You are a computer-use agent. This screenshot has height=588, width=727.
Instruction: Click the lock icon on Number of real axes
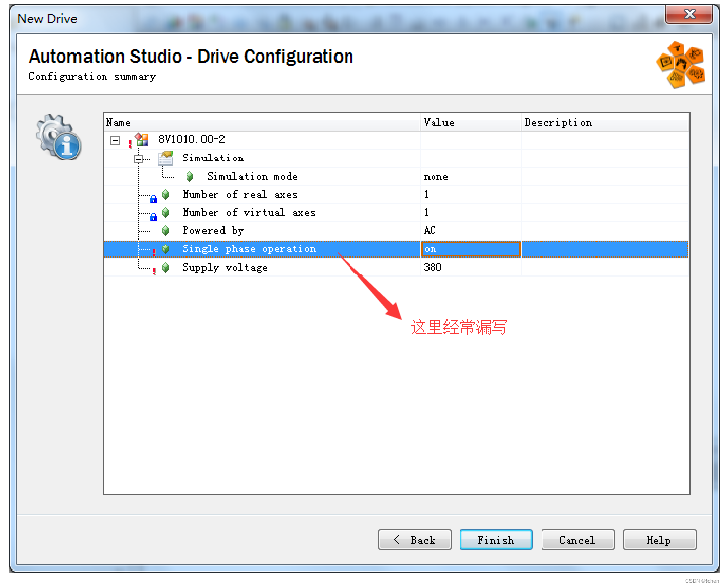pyautogui.click(x=153, y=199)
